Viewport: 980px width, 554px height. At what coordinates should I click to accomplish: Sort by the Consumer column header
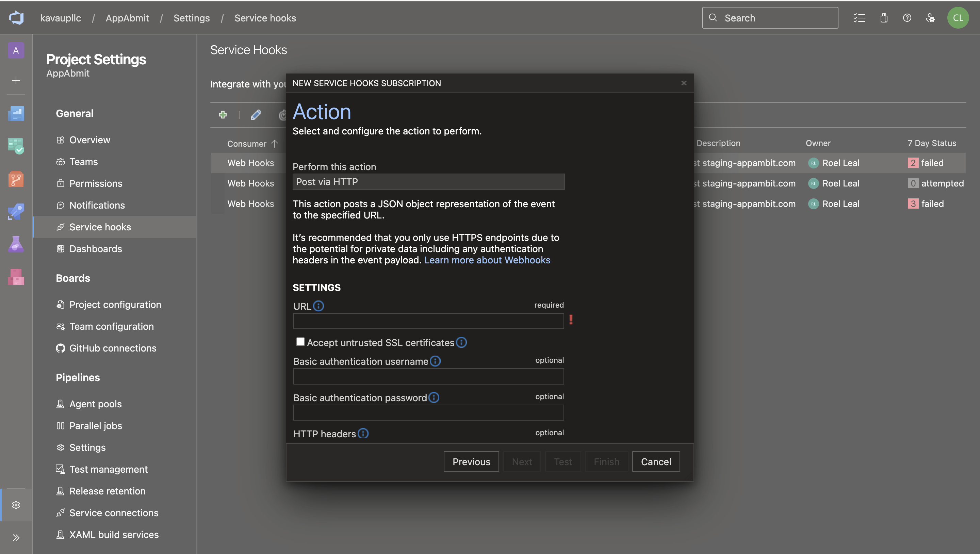pos(247,144)
